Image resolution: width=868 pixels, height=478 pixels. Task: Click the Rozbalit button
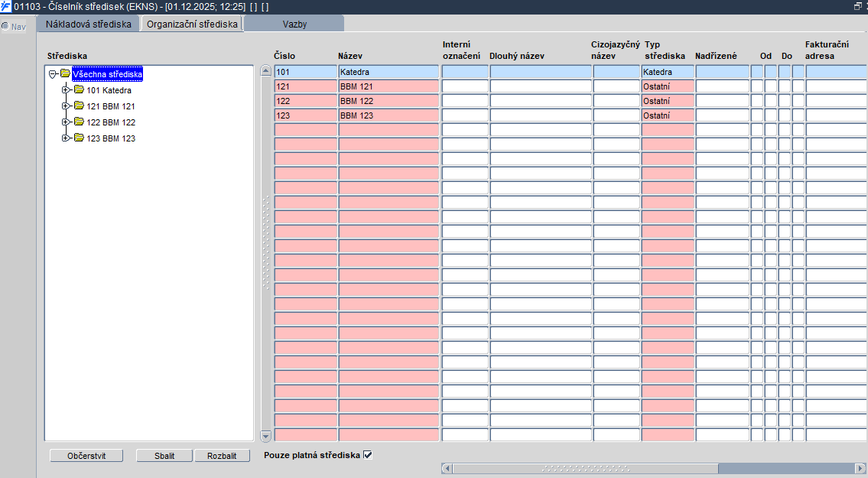(x=222, y=456)
